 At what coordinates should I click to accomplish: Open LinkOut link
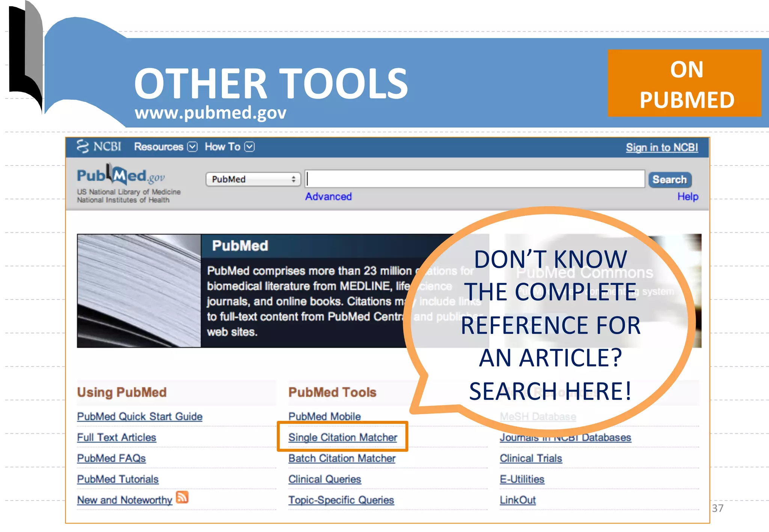coord(517,500)
